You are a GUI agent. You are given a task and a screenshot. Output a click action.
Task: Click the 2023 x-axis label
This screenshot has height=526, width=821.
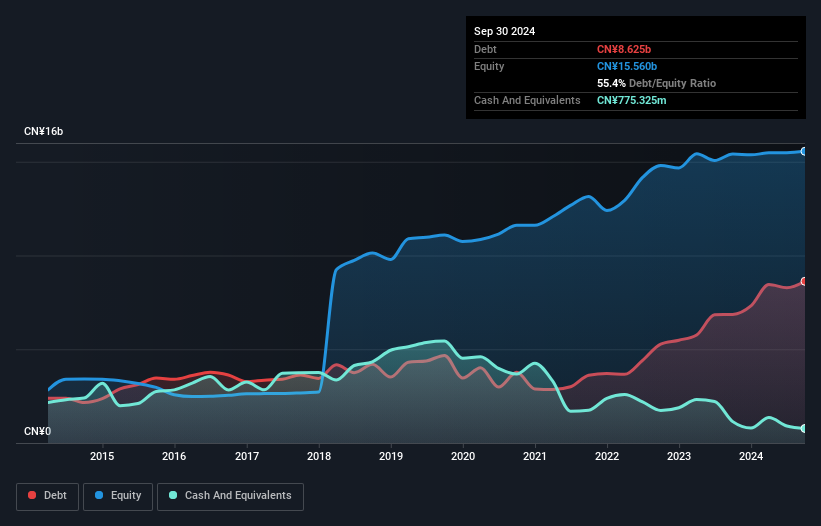coord(679,456)
